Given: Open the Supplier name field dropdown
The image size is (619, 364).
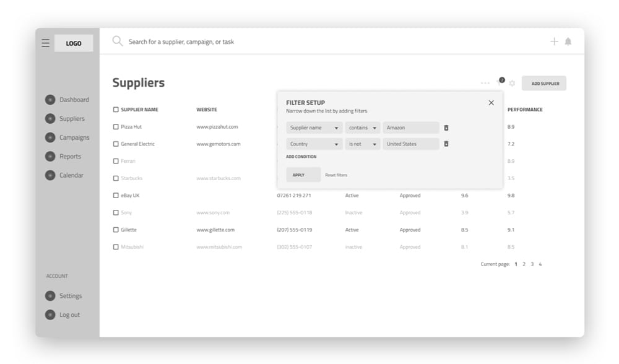Looking at the screenshot, I should [314, 128].
